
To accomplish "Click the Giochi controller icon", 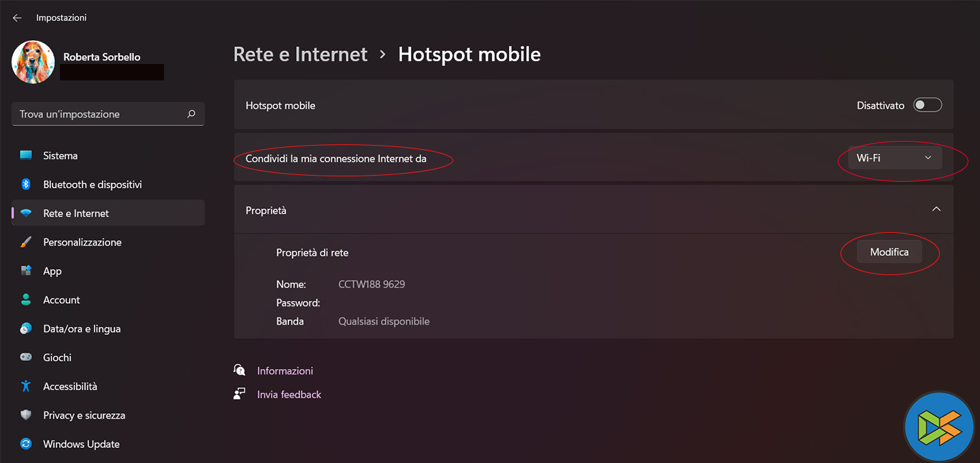I will click(26, 357).
